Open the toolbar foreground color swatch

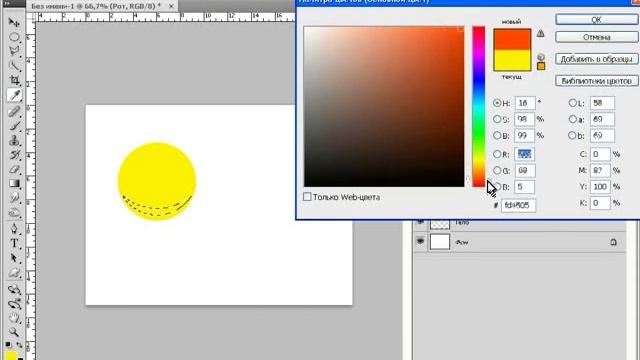click(x=10, y=355)
